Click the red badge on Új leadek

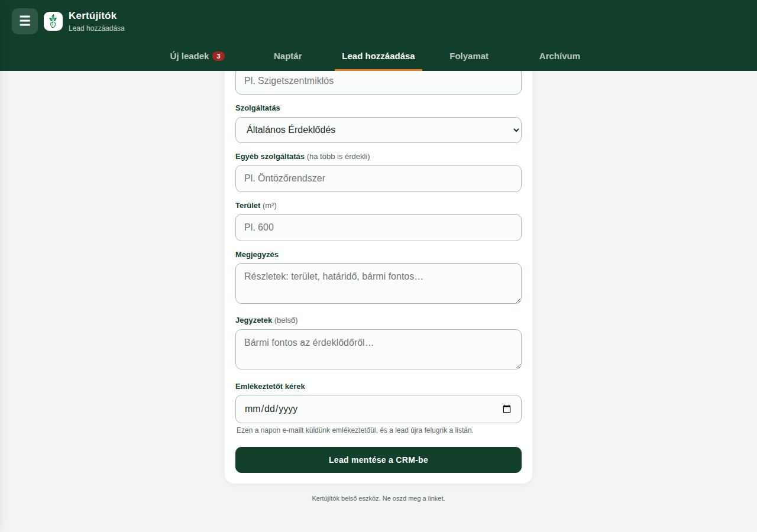(x=219, y=57)
